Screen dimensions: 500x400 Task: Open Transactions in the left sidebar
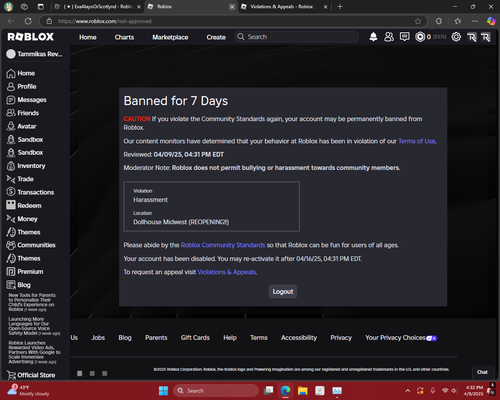tap(30, 192)
